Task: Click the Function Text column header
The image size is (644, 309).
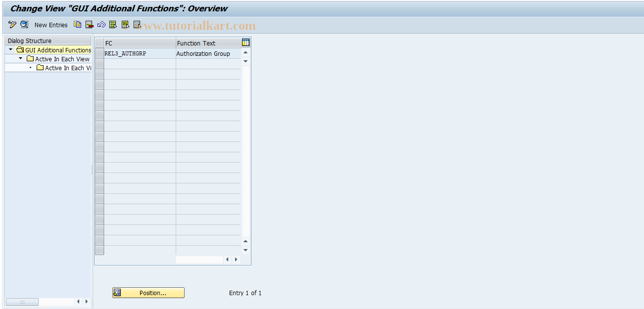Action: (208, 43)
